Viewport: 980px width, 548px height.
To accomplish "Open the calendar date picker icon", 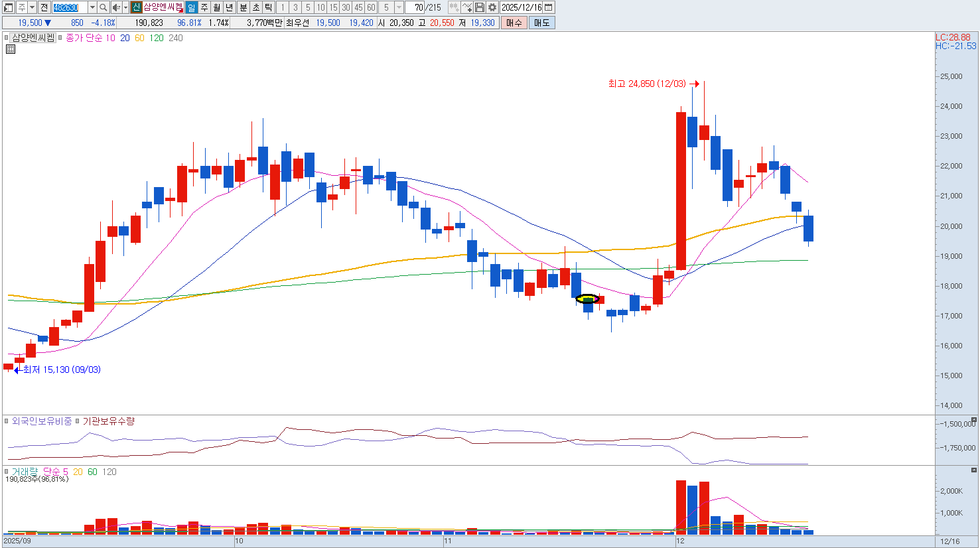I will point(548,7).
